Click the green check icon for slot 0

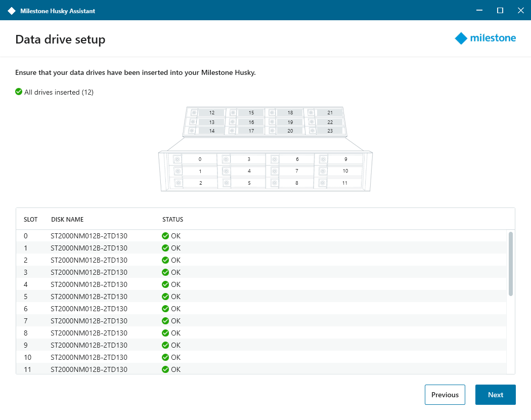tap(165, 236)
